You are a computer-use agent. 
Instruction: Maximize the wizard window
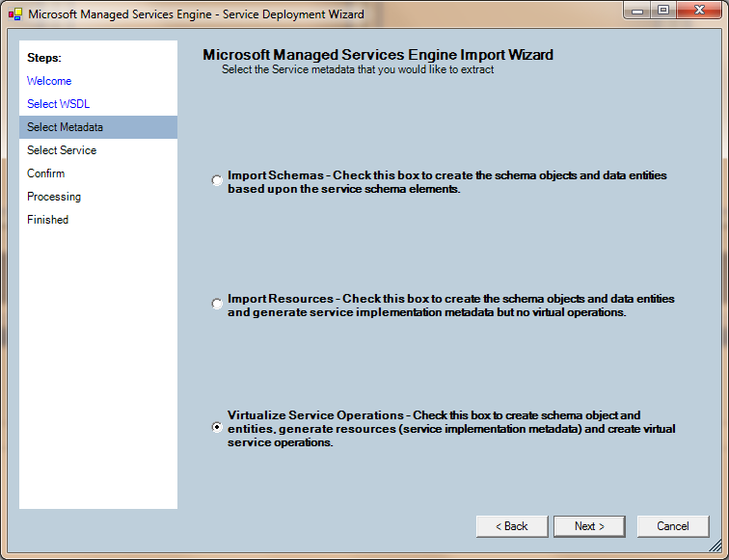[x=663, y=11]
